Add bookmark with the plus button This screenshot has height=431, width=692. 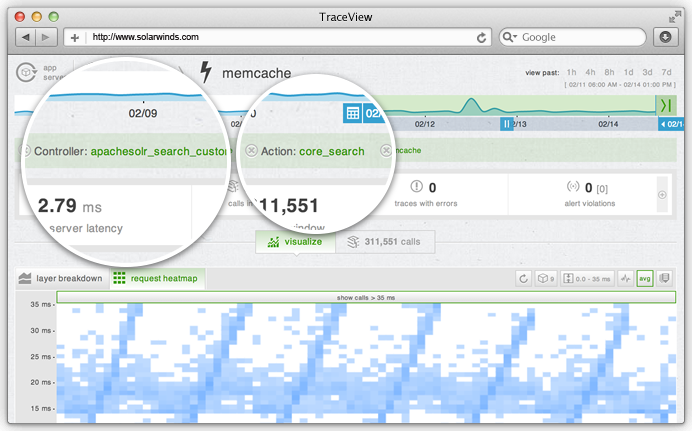pyautogui.click(x=75, y=37)
